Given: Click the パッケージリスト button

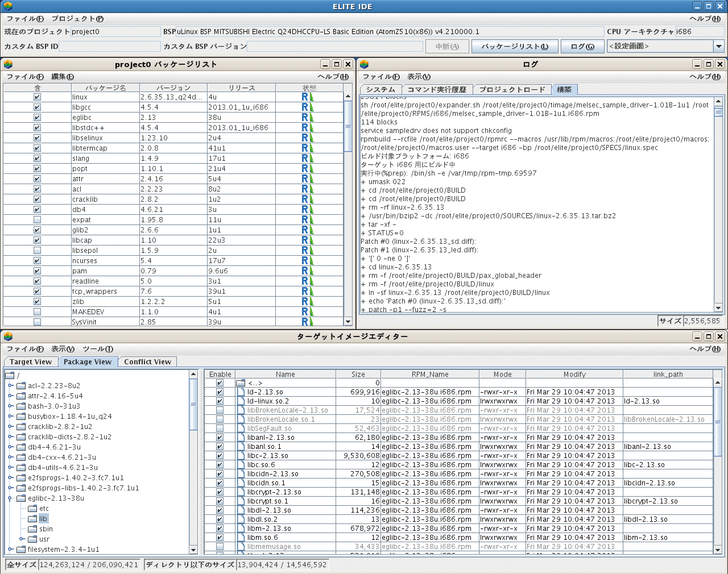Looking at the screenshot, I should 514,47.
